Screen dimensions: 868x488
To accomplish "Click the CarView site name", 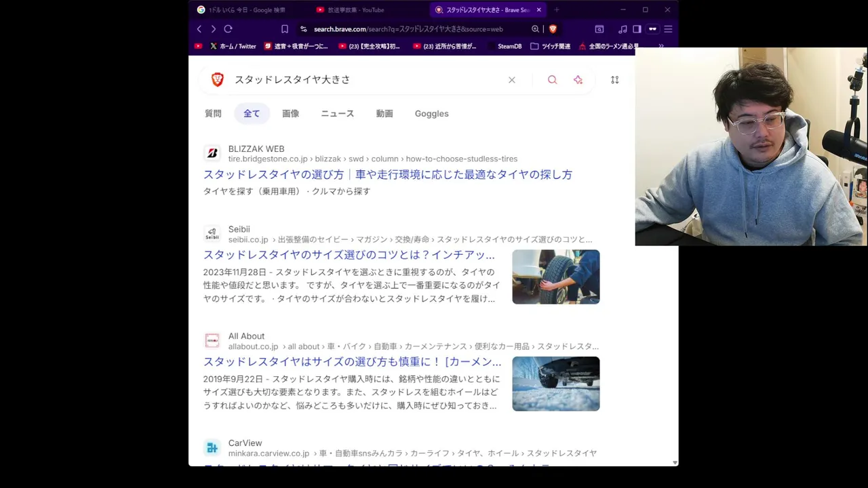I will [245, 443].
